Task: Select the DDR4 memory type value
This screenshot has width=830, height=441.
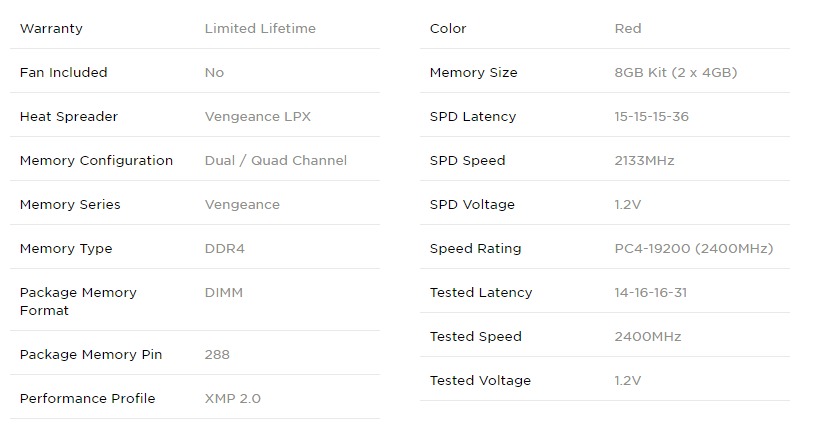Action: [x=224, y=249]
